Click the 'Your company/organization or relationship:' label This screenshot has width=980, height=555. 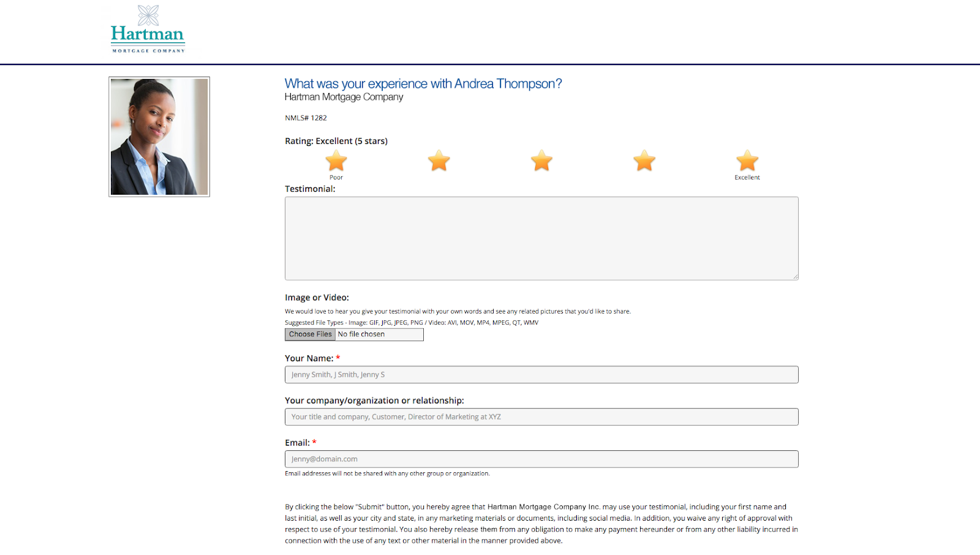[374, 401]
